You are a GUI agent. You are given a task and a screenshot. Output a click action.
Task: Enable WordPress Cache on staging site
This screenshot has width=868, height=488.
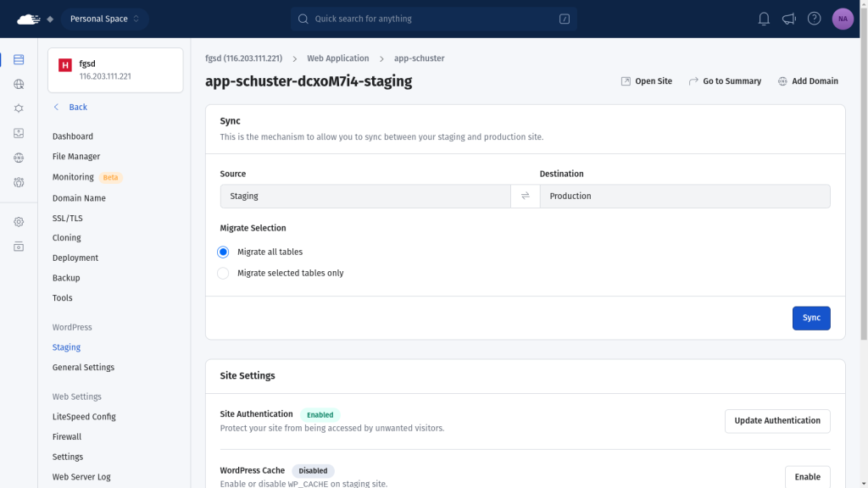point(807,476)
